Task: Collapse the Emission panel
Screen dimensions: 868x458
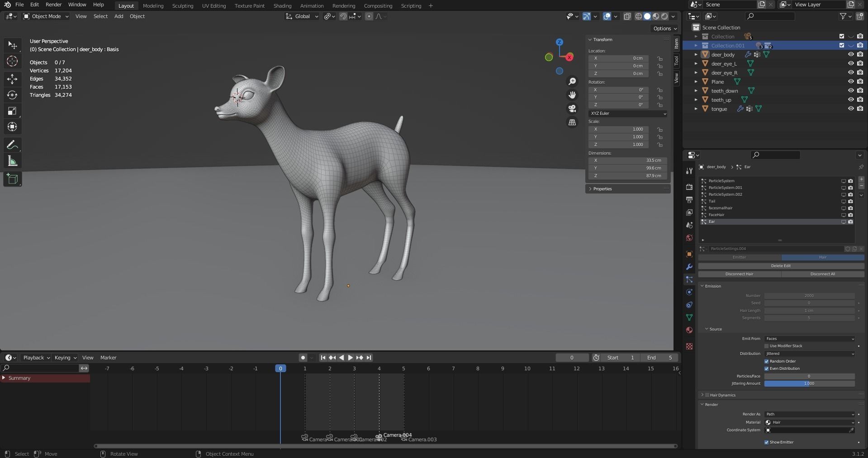Action: pyautogui.click(x=702, y=286)
